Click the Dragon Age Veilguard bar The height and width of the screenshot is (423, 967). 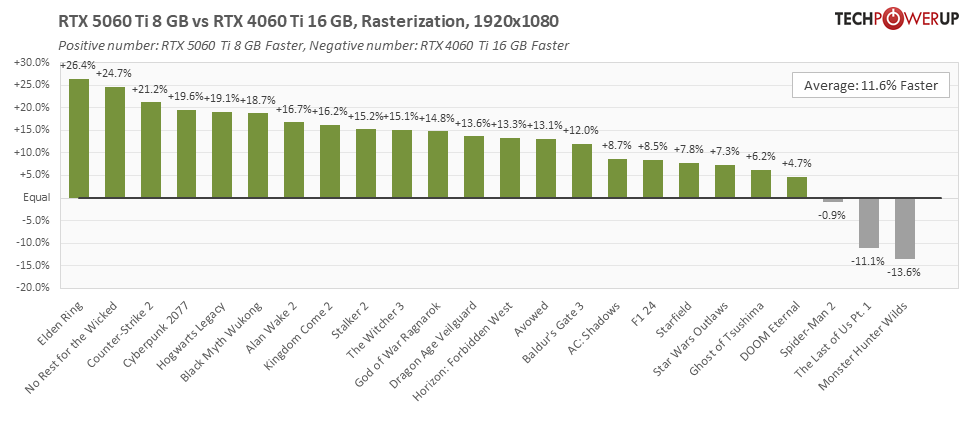(x=474, y=167)
